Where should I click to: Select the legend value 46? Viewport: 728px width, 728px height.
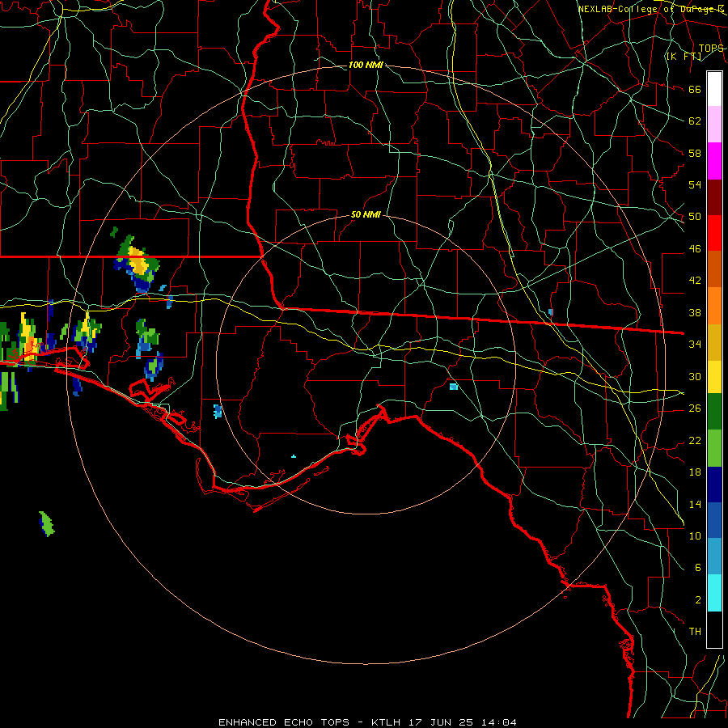pyautogui.click(x=695, y=249)
